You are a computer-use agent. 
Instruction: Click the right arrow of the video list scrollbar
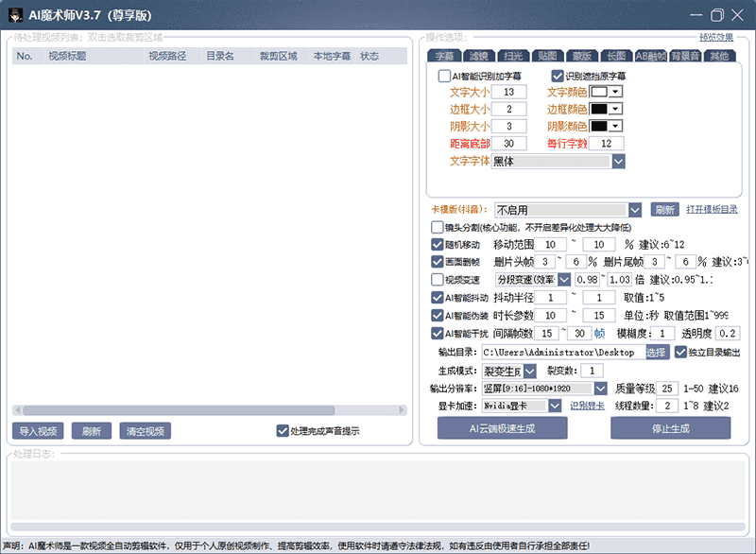[402, 410]
